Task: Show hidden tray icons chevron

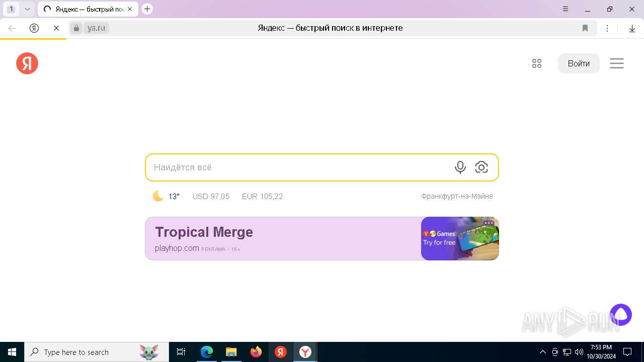Action: coord(543,352)
